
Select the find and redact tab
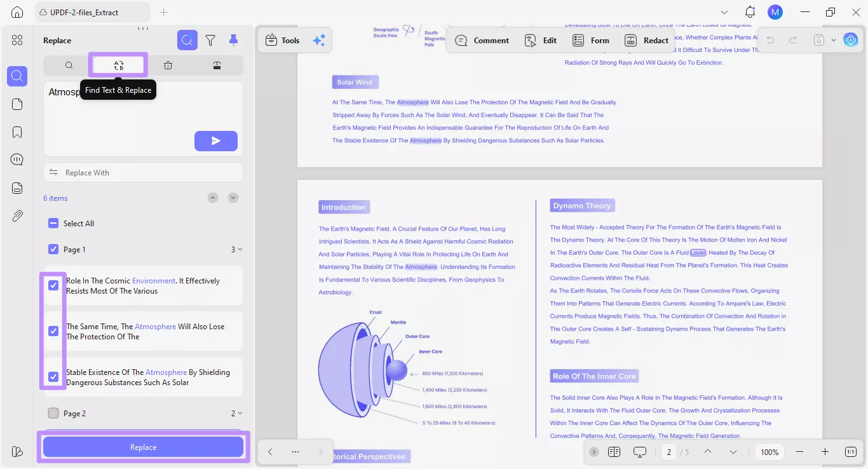pyautogui.click(x=217, y=65)
